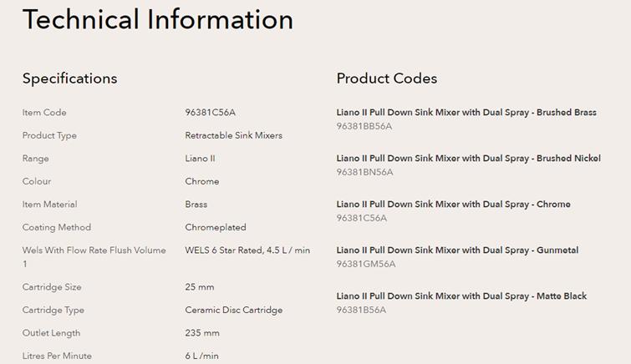Click product code 96381BN56A
Image resolution: width=631 pixels, height=364 pixels.
(x=364, y=172)
